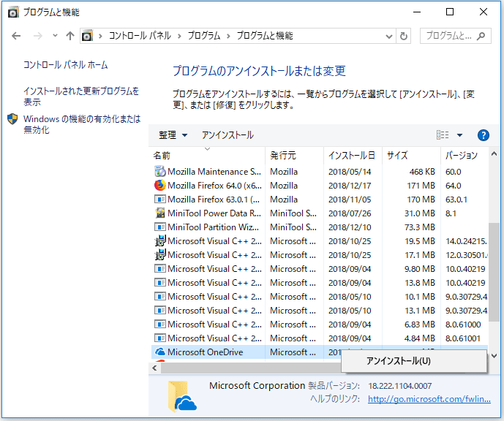Screen dimensions: 504x421
Task: Click the Mozilla Firefox 63.0.1 program icon
Action: (159, 200)
